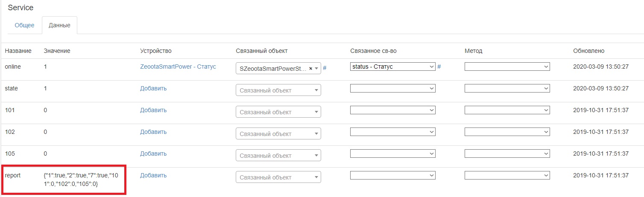Switch to the Общее tab
Image resolution: width=644 pixels, height=197 pixels.
click(x=24, y=25)
